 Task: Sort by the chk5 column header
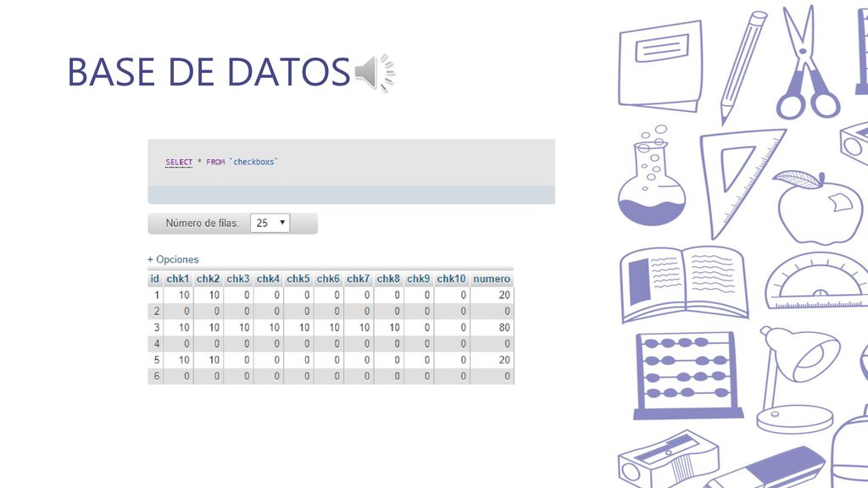298,279
